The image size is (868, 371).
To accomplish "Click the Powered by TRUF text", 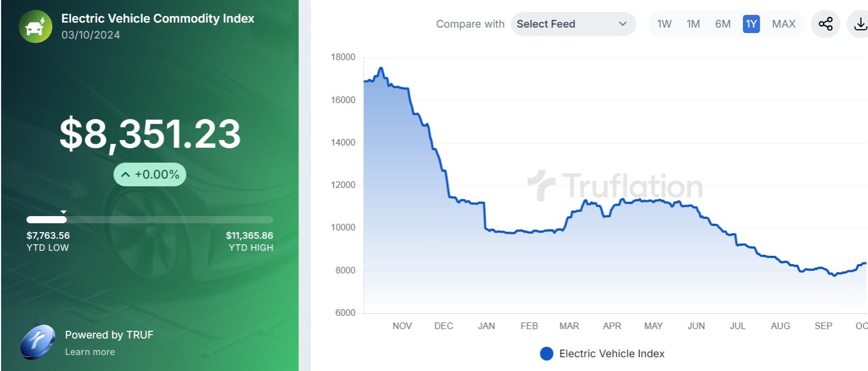I will [109, 335].
